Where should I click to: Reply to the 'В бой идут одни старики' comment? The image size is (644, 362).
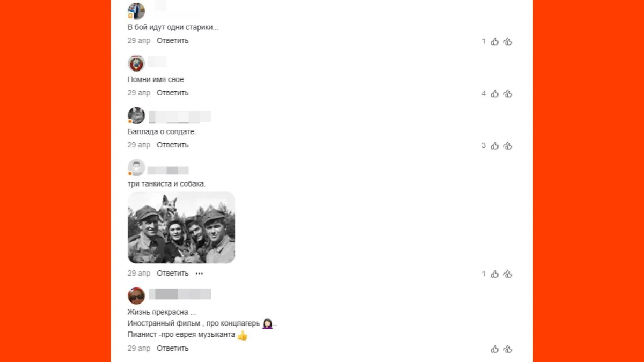173,41
